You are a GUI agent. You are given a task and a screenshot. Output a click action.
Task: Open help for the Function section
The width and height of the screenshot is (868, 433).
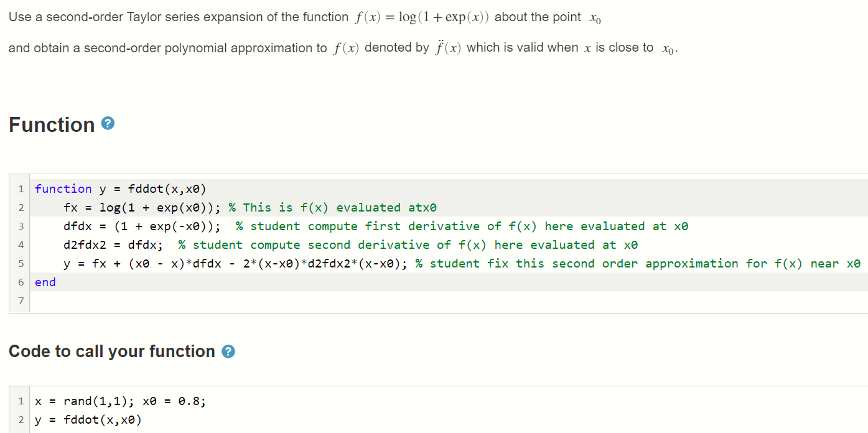[108, 124]
